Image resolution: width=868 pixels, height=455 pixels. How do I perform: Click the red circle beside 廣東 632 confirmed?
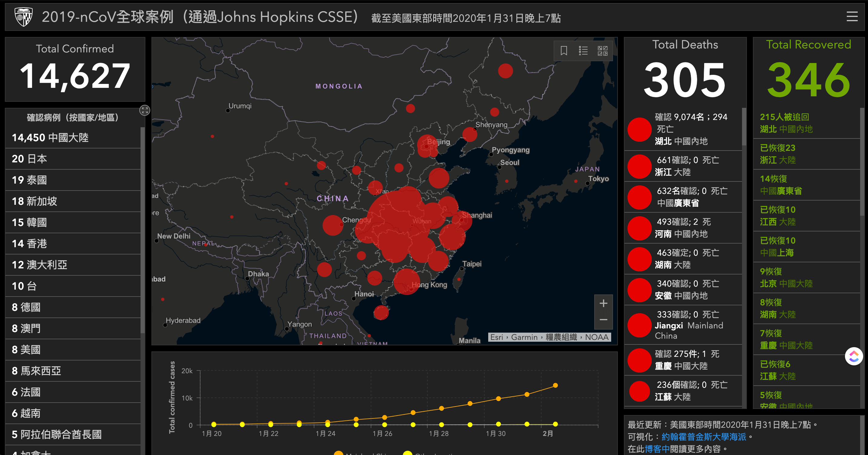pos(639,198)
